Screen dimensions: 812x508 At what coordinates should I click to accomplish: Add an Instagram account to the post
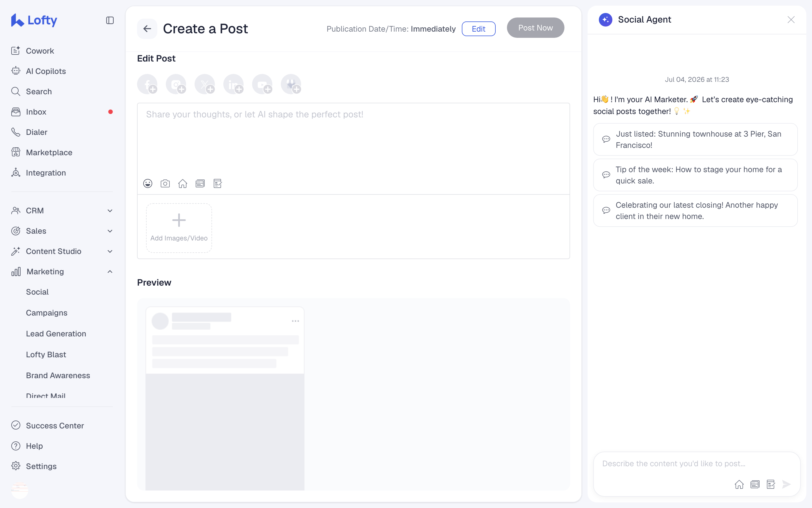(176, 84)
